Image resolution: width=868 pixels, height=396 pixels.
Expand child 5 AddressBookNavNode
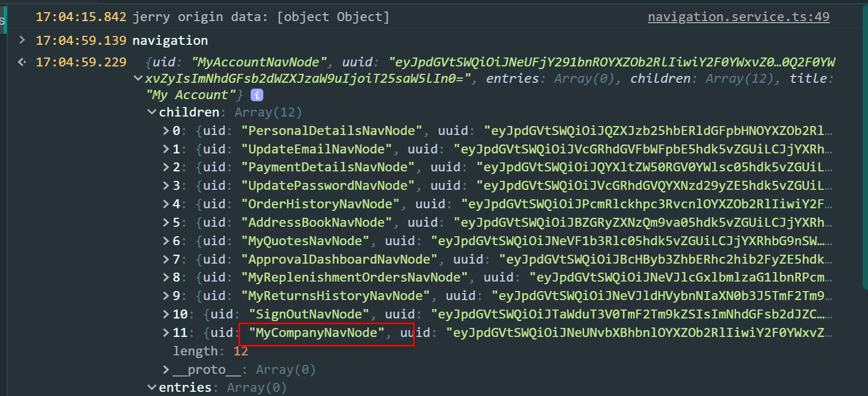[x=166, y=223]
